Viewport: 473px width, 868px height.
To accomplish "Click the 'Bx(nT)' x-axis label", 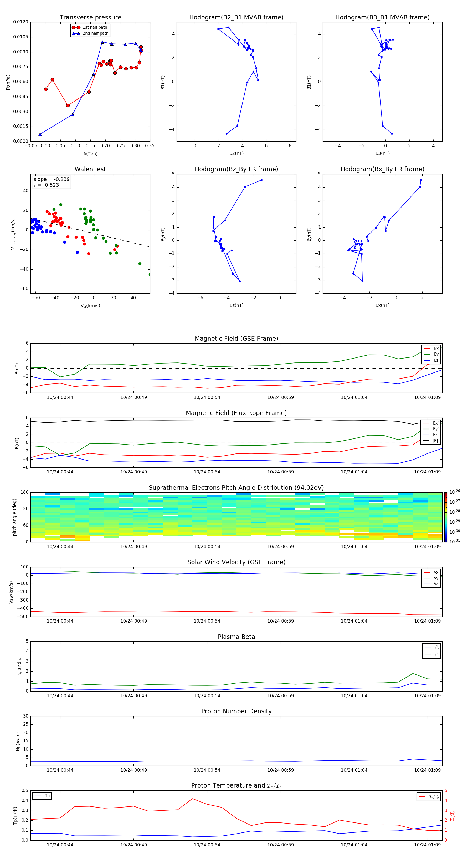I will [x=382, y=305].
